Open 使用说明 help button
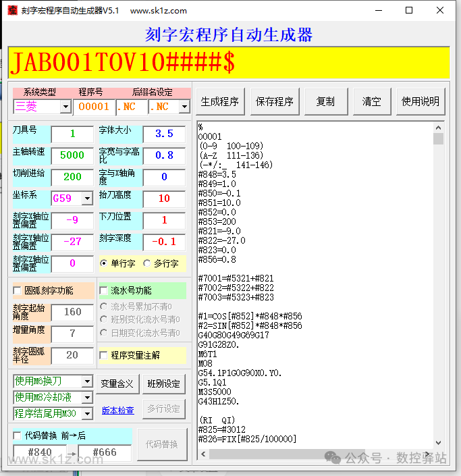461x476 pixels. click(x=421, y=102)
